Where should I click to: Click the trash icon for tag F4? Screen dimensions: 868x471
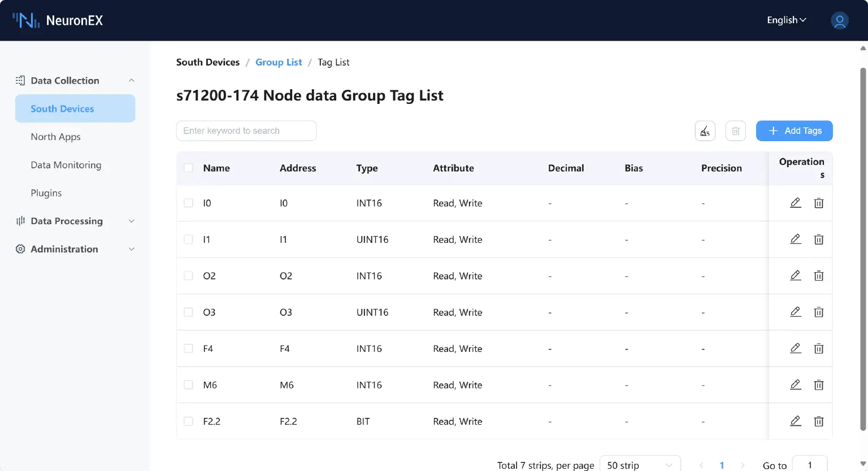818,348
